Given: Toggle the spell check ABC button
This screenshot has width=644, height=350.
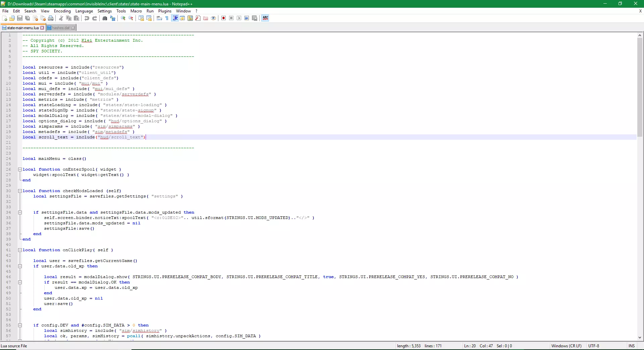Looking at the screenshot, I should pyautogui.click(x=265, y=18).
